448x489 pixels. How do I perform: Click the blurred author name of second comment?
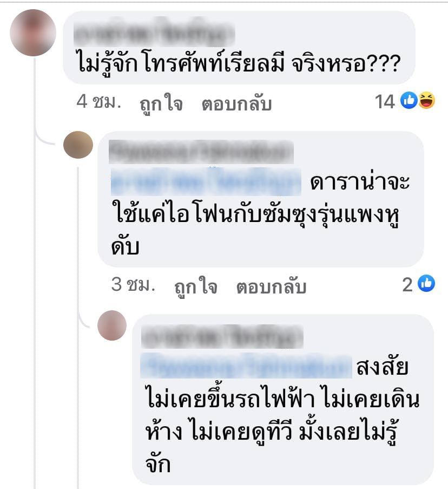201,152
